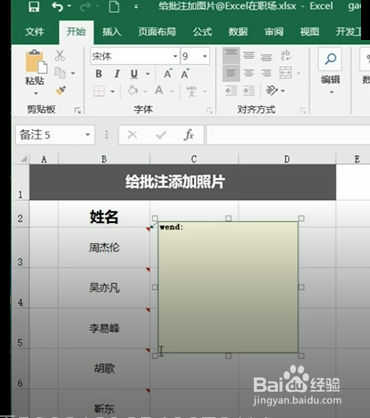Switch to the 页面布局 ribbon tab
The image size is (370, 418).
[157, 32]
